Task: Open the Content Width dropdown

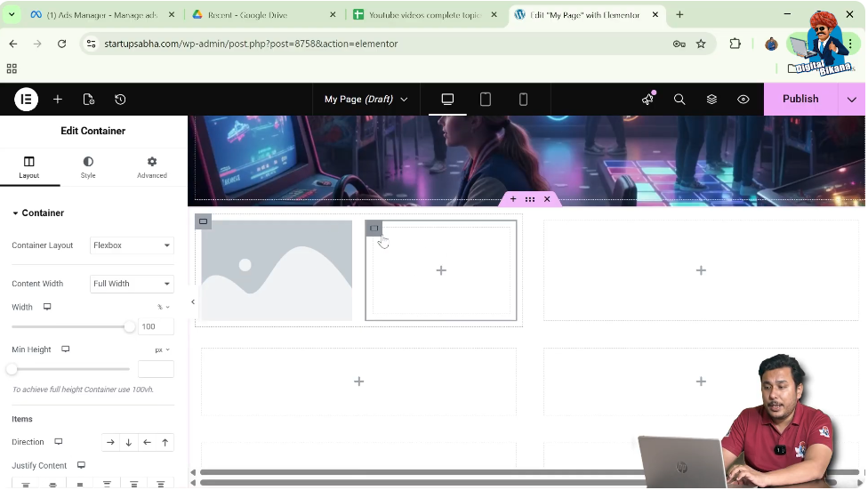Action: 132,284
